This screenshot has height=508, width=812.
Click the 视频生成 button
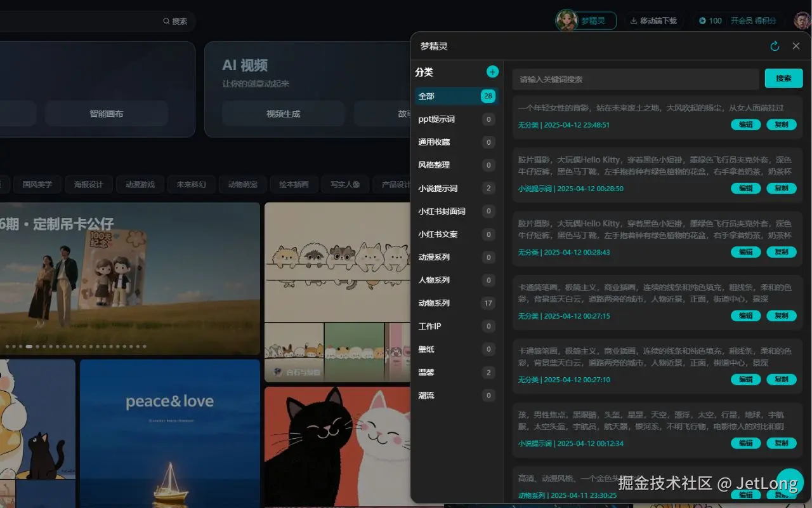point(283,114)
